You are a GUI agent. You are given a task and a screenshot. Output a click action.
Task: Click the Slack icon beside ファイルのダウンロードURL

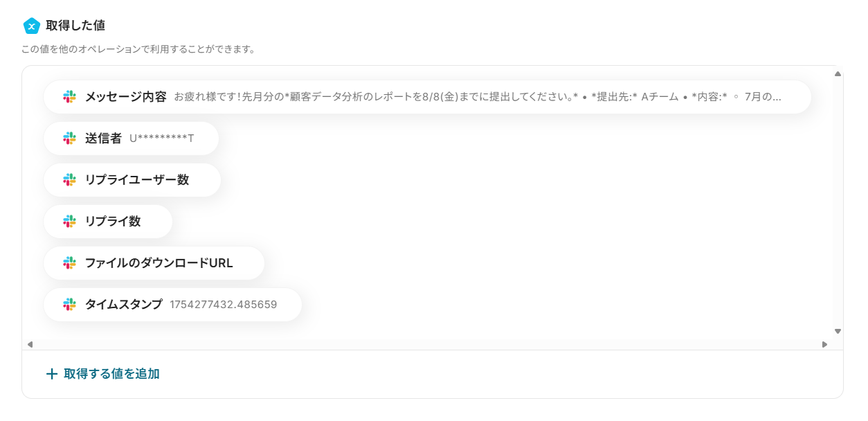point(69,263)
